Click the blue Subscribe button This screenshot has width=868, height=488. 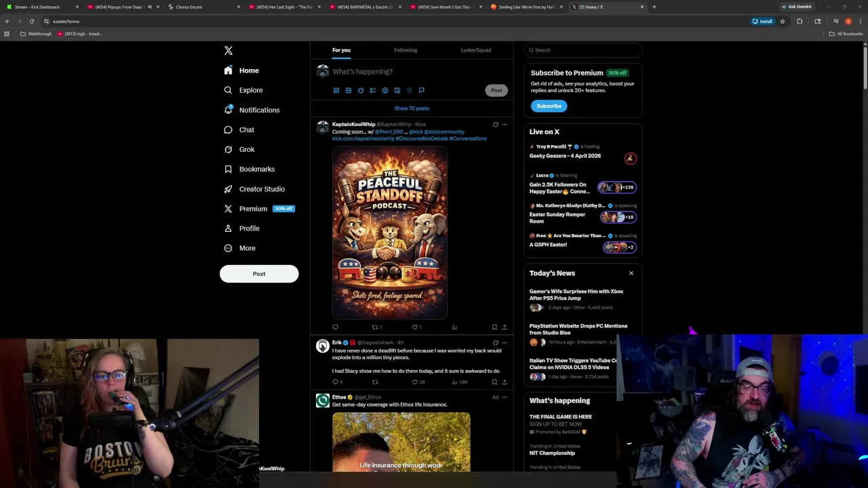coord(549,106)
